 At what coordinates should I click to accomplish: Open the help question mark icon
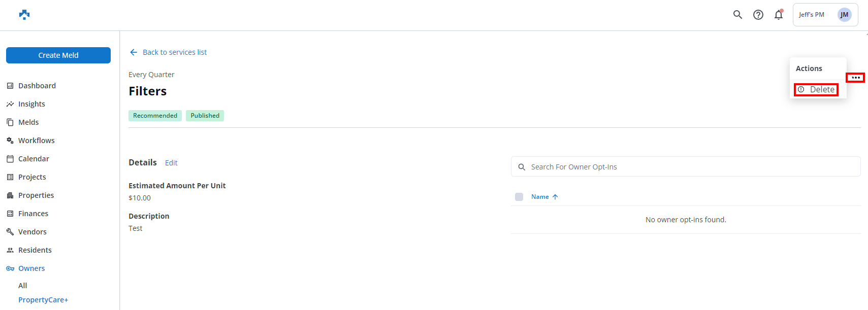[758, 15]
